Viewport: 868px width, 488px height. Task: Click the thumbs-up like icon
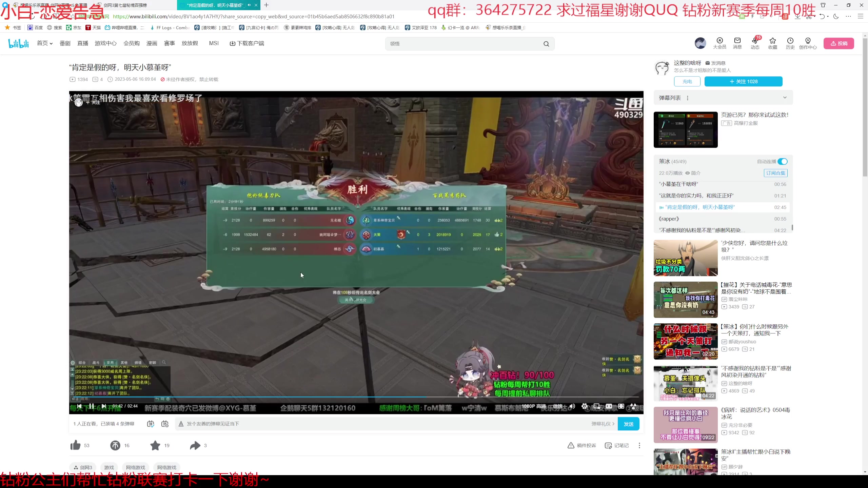75,445
